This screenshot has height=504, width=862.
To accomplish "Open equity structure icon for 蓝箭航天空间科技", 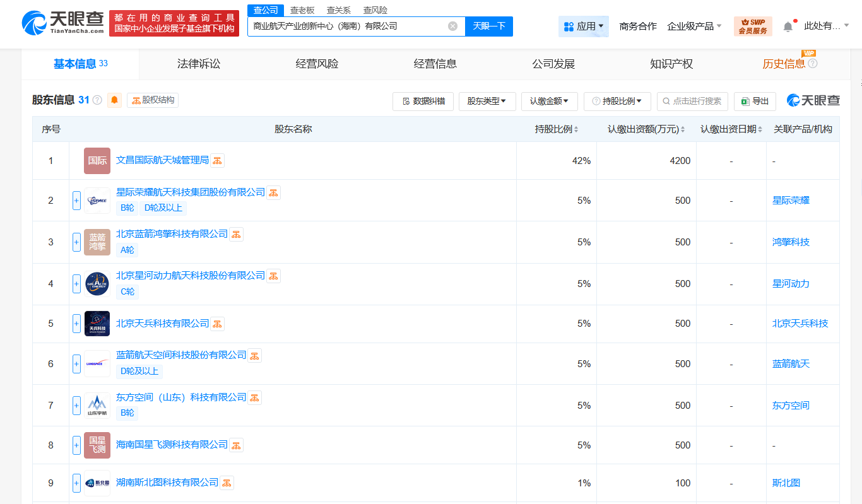I will coord(254,356).
